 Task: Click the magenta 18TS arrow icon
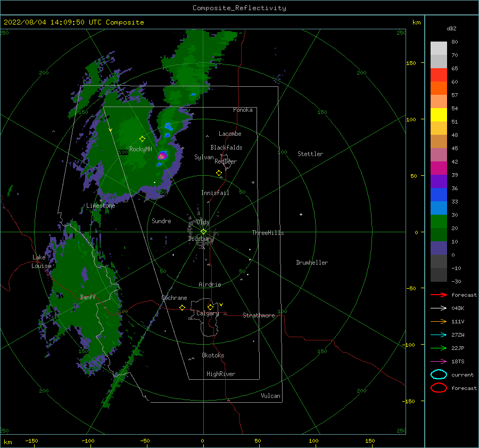pyautogui.click(x=439, y=362)
